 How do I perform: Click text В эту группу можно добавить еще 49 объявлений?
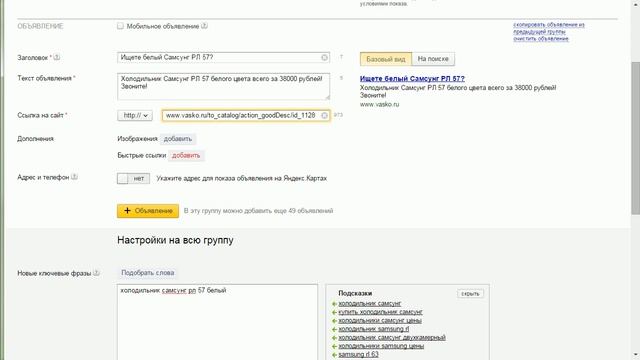[258, 211]
